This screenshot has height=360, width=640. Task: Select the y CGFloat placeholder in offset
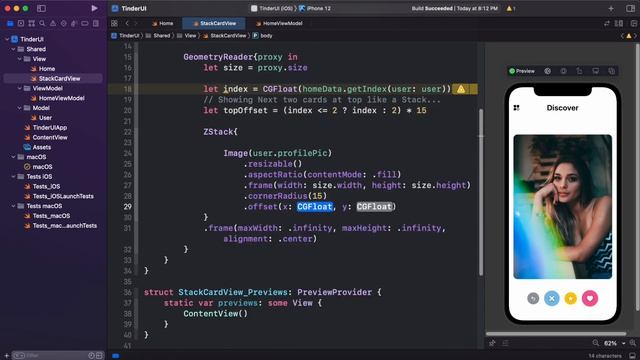pyautogui.click(x=374, y=207)
